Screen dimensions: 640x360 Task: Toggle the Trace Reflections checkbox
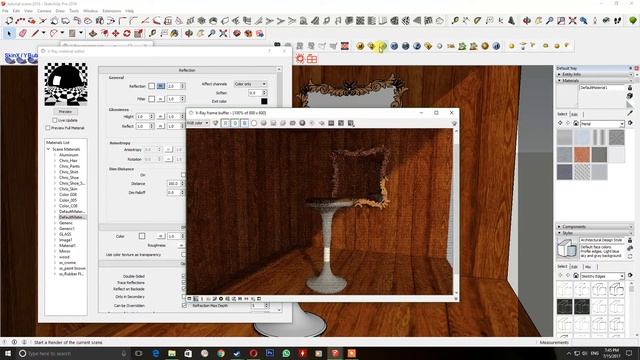pos(184,282)
